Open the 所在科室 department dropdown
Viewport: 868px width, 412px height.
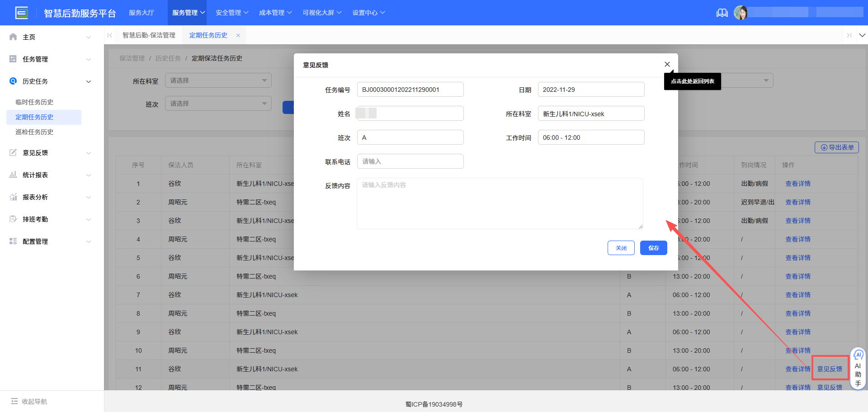point(218,80)
